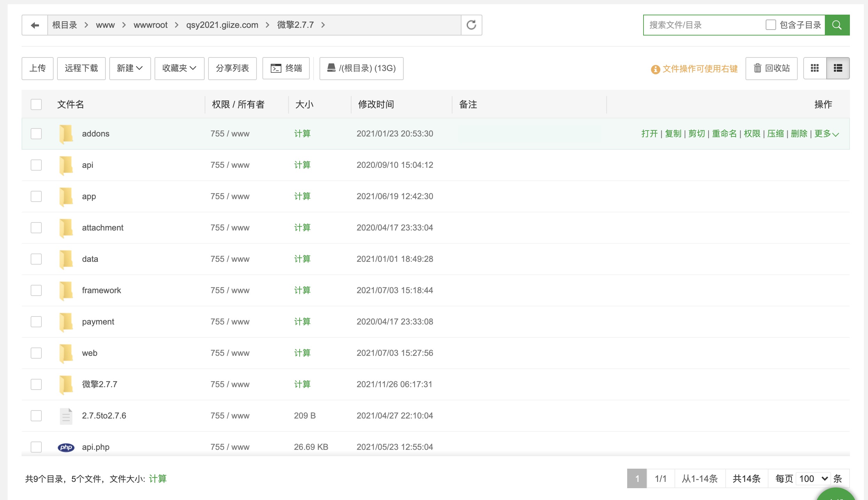The height and width of the screenshot is (500, 868).
Task: Click 打开 for addons row
Action: click(x=649, y=134)
